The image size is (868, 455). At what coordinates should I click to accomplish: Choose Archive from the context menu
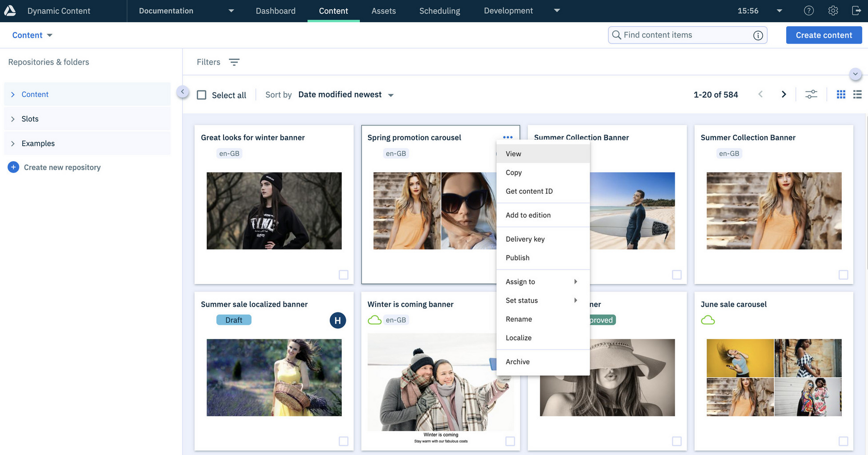click(x=543, y=362)
